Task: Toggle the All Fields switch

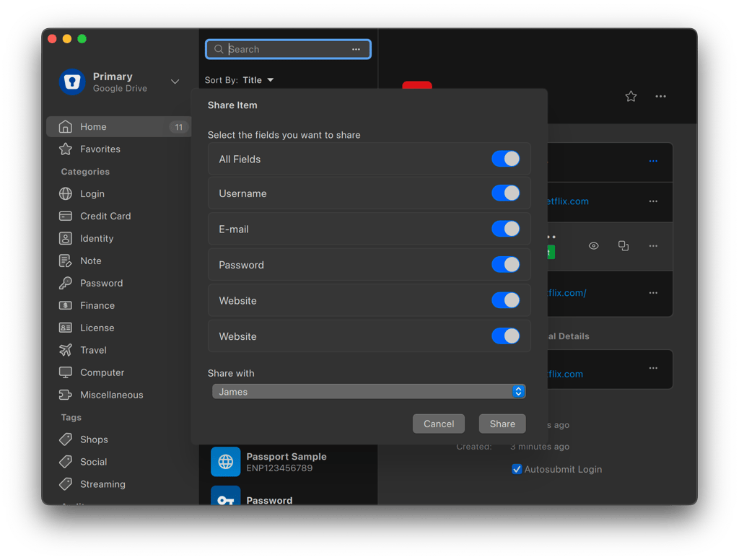Action: point(506,159)
